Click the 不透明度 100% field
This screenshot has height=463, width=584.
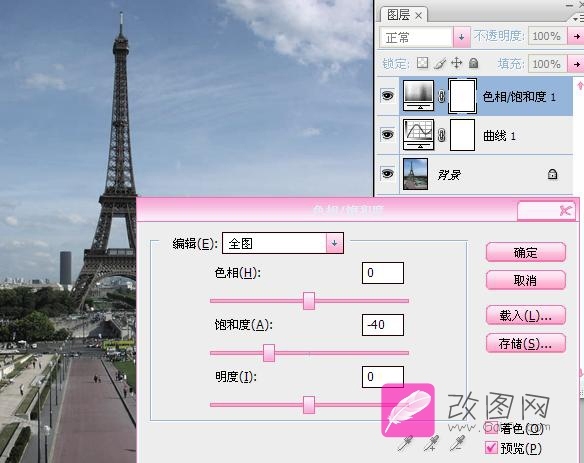[x=547, y=37]
